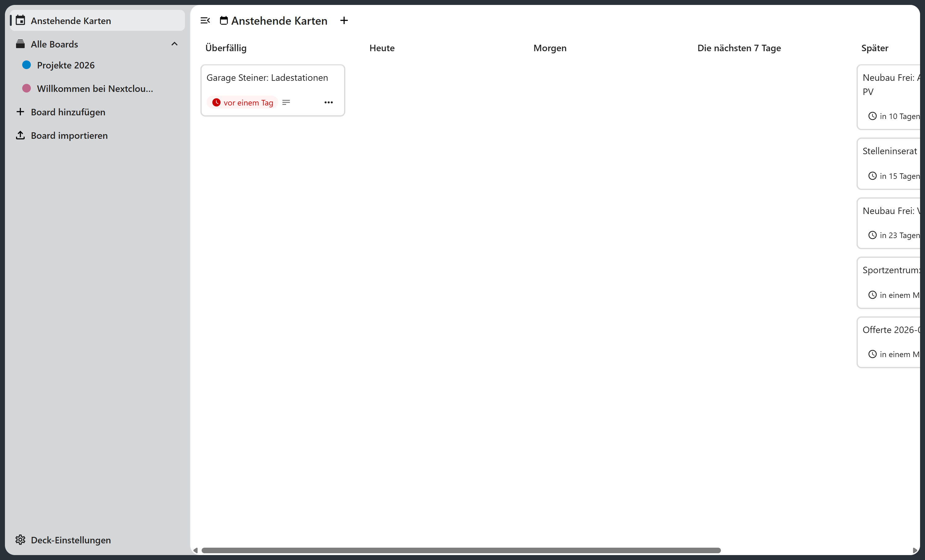Click the clock icon beside 'in 10 Tagen'
The image size is (925, 560).
[873, 116]
